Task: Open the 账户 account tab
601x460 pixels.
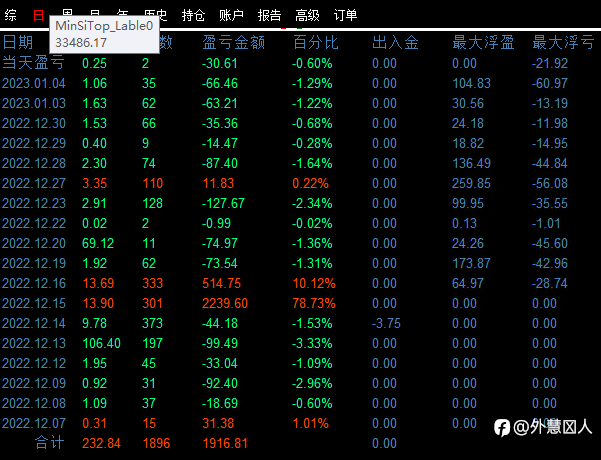Action: (x=231, y=15)
